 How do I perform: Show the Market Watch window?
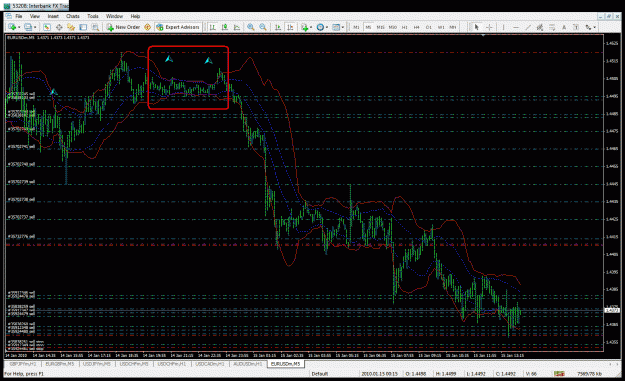pos(47,27)
